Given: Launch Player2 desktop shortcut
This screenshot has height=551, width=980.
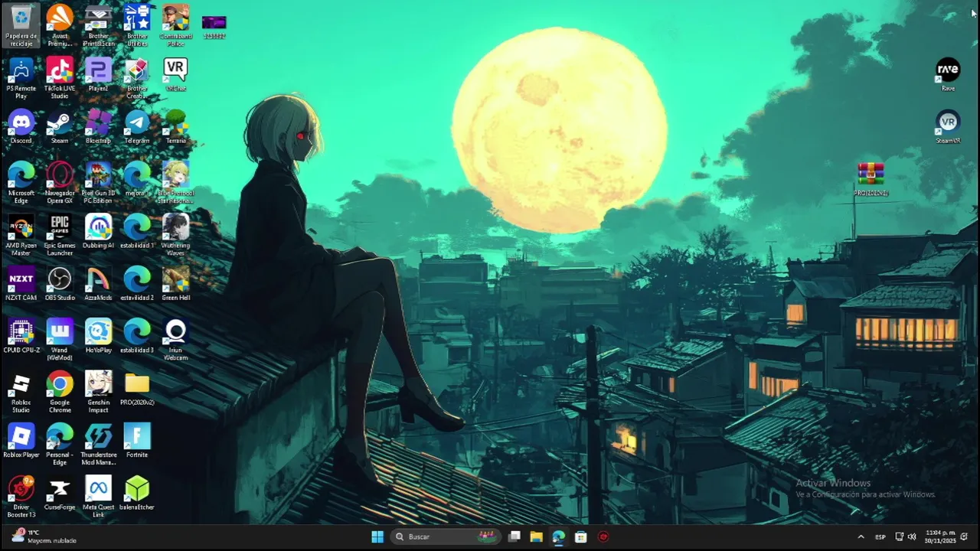Looking at the screenshot, I should point(98,74).
